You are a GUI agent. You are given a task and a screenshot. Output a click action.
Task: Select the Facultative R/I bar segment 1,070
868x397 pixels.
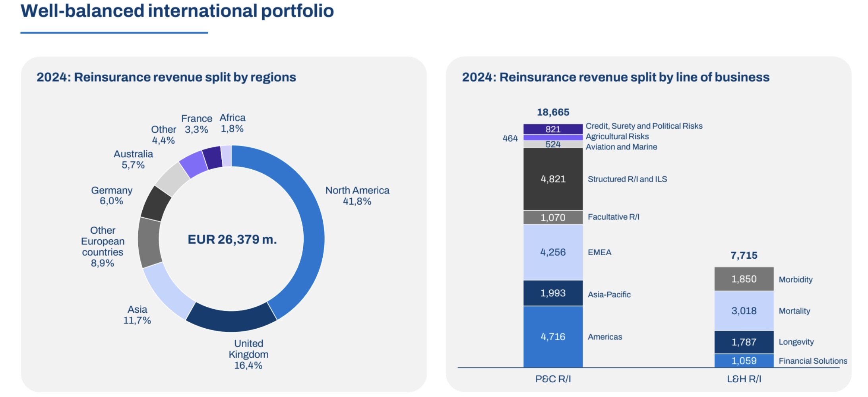[x=553, y=217]
